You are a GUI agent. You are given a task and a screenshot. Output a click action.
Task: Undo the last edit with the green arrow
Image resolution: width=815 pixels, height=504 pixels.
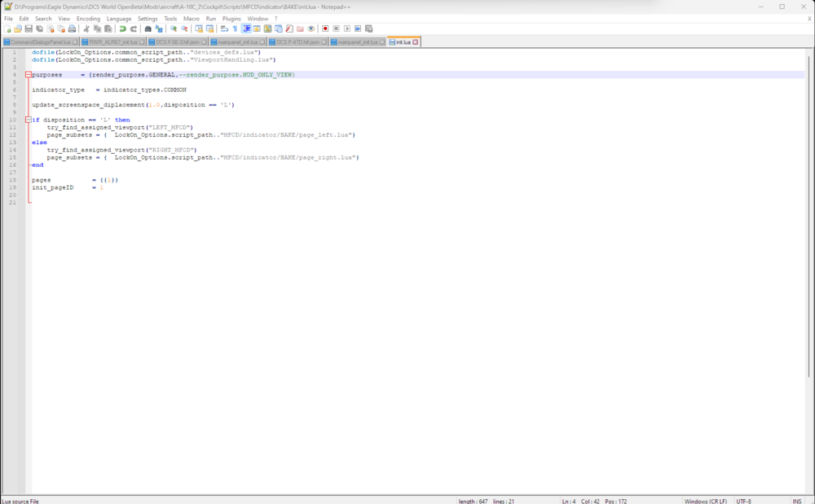point(123,28)
